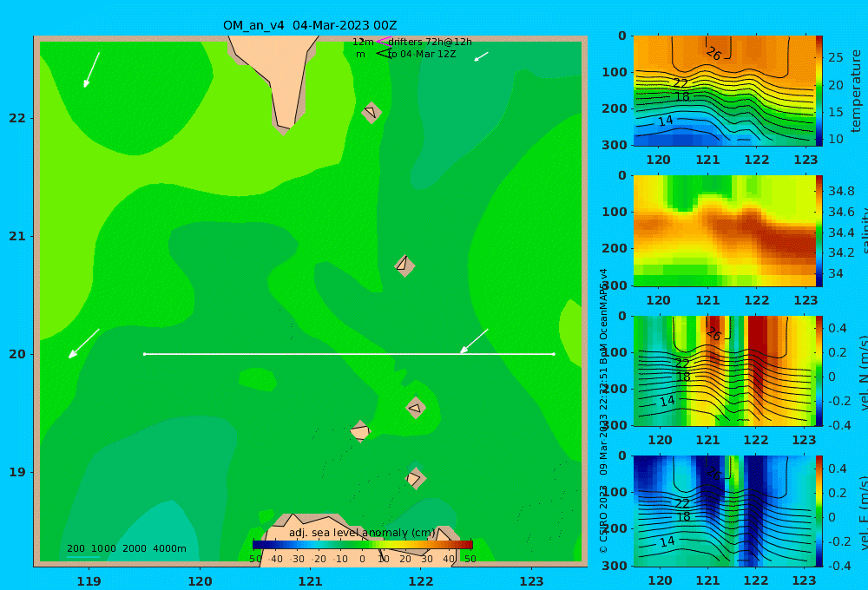
Task: Click the small island near latitude 20.75
Action: pos(404,265)
